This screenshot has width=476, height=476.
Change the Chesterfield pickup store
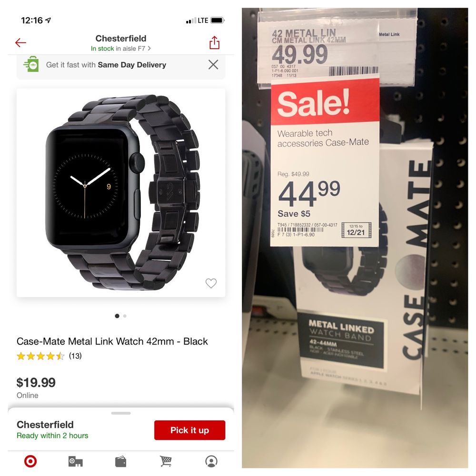click(45, 425)
